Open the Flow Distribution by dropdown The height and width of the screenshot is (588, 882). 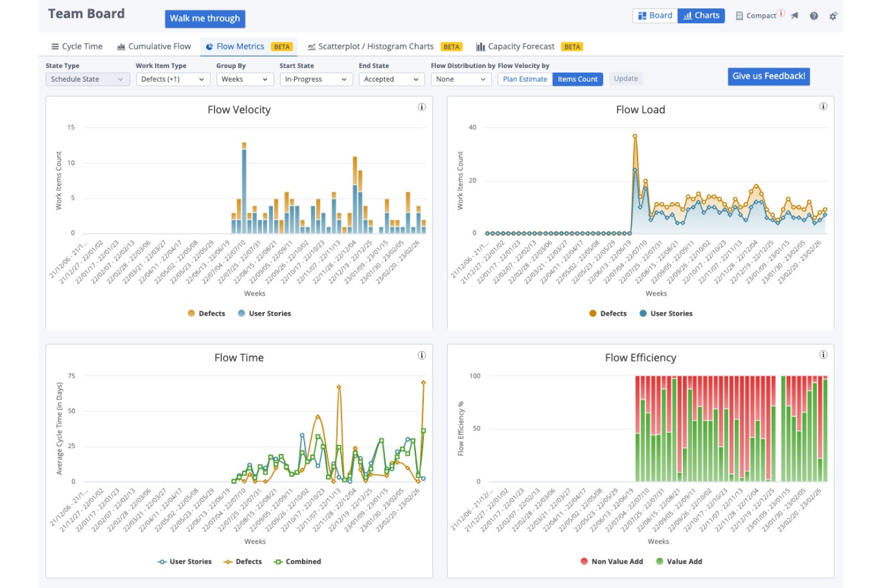[461, 79]
